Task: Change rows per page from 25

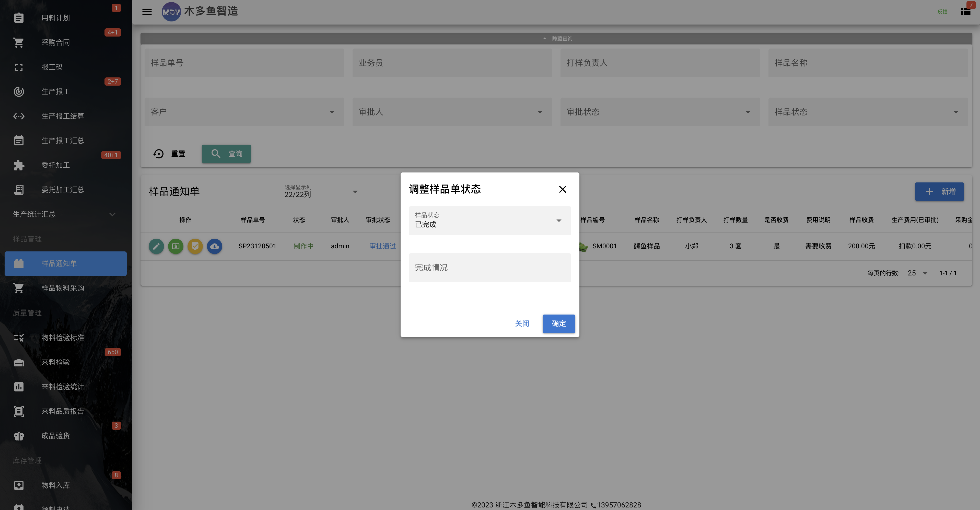Action: point(917,273)
